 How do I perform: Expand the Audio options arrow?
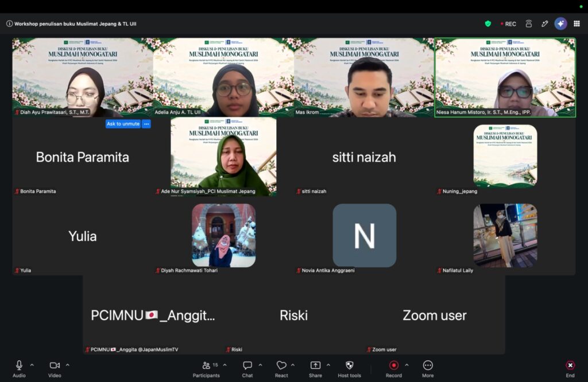click(x=32, y=365)
